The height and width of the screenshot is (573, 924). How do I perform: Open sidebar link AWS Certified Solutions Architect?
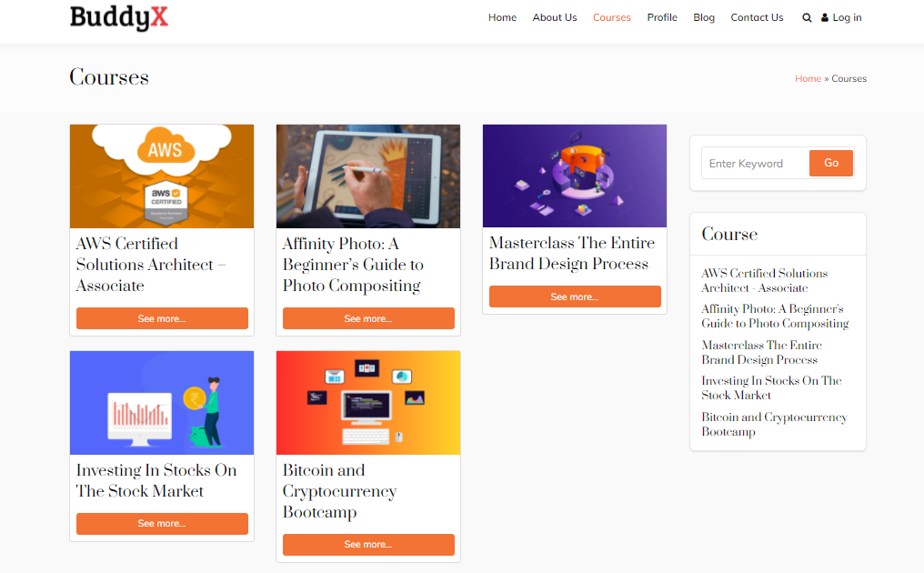tap(764, 281)
